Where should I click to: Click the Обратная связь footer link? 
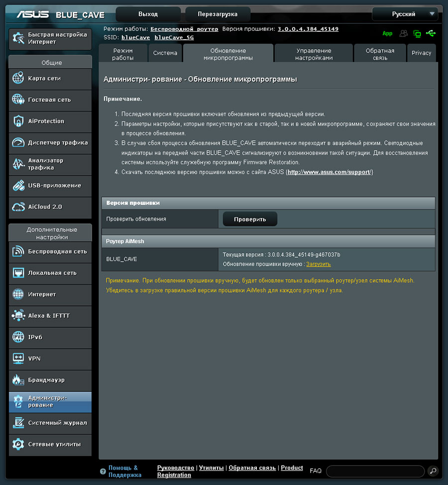pyautogui.click(x=252, y=468)
